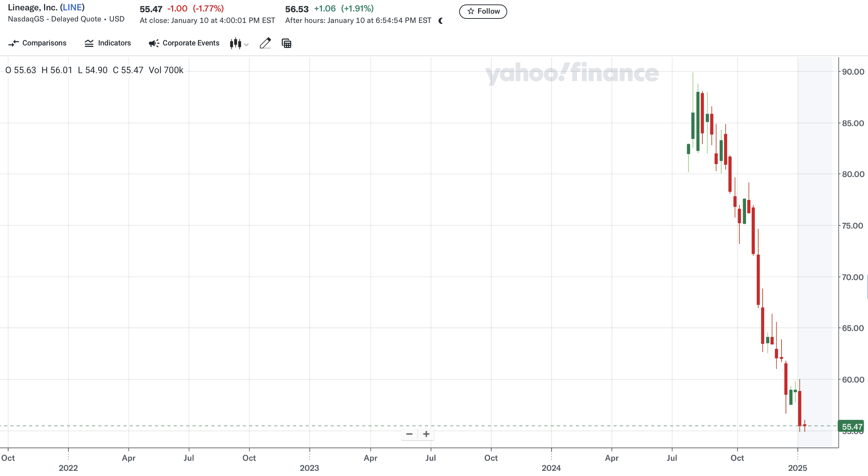Click the 90.00 price axis label

coord(853,72)
